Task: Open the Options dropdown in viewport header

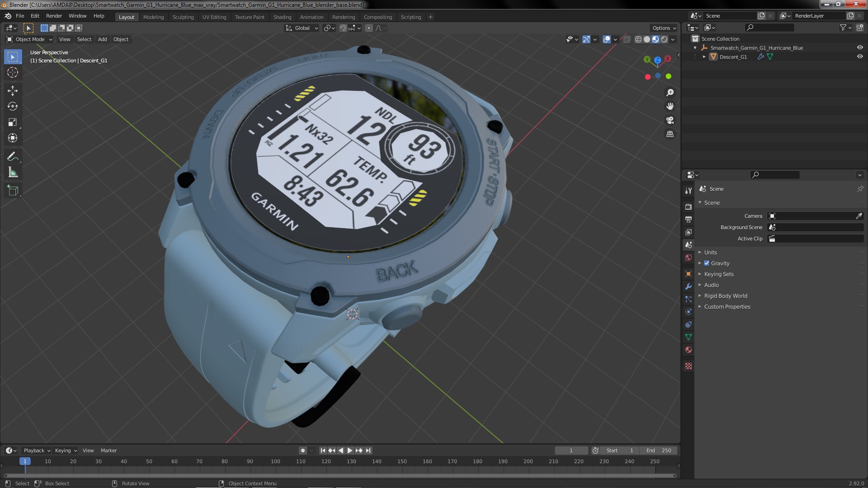Action: coord(664,28)
